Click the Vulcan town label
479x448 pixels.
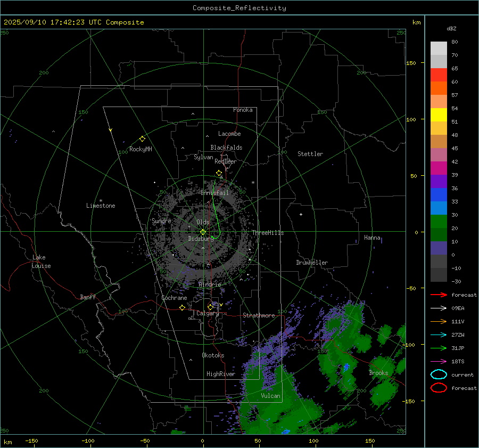[x=270, y=396]
